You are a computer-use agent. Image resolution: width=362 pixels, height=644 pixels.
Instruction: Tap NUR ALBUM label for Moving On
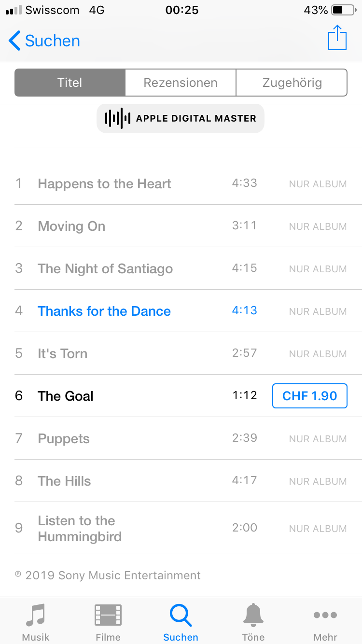tap(318, 226)
